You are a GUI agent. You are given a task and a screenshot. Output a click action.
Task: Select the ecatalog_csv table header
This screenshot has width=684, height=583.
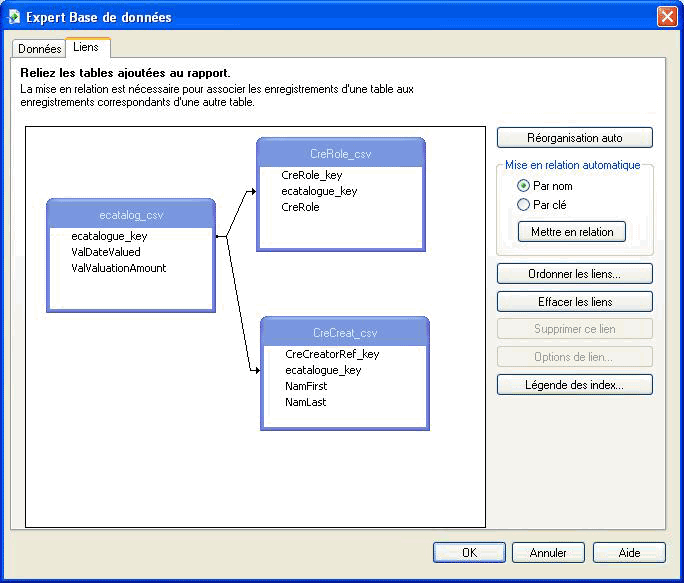(x=131, y=214)
